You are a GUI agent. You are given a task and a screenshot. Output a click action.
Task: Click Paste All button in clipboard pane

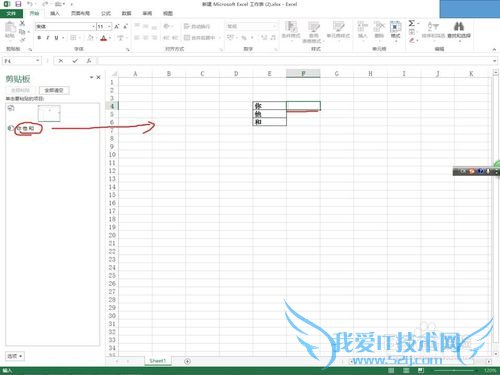21,90
